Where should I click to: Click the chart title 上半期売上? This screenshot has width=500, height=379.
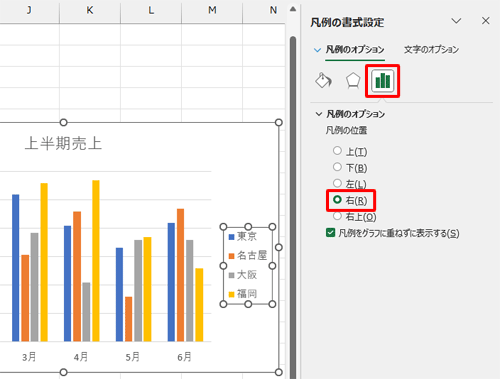[x=63, y=143]
